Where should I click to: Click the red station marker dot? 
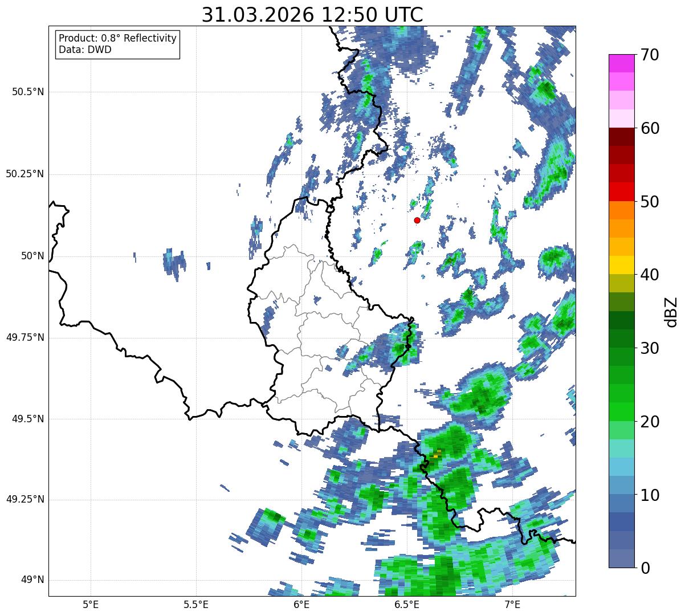[x=417, y=220]
